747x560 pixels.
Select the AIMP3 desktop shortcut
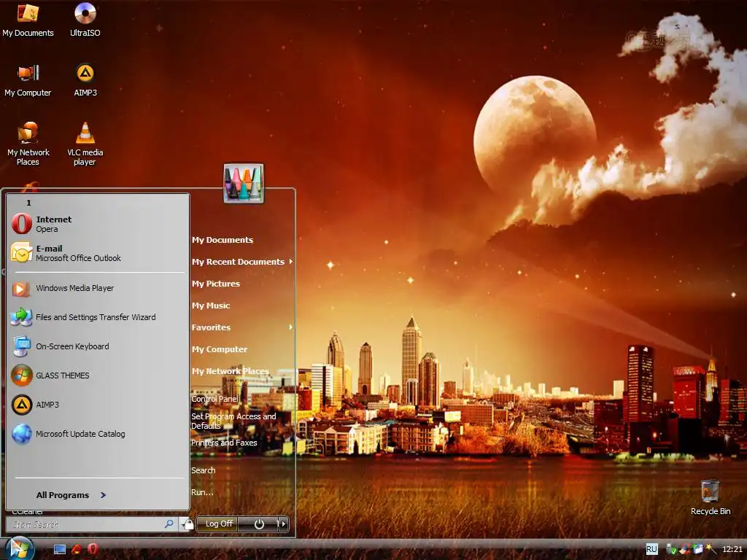click(85, 80)
